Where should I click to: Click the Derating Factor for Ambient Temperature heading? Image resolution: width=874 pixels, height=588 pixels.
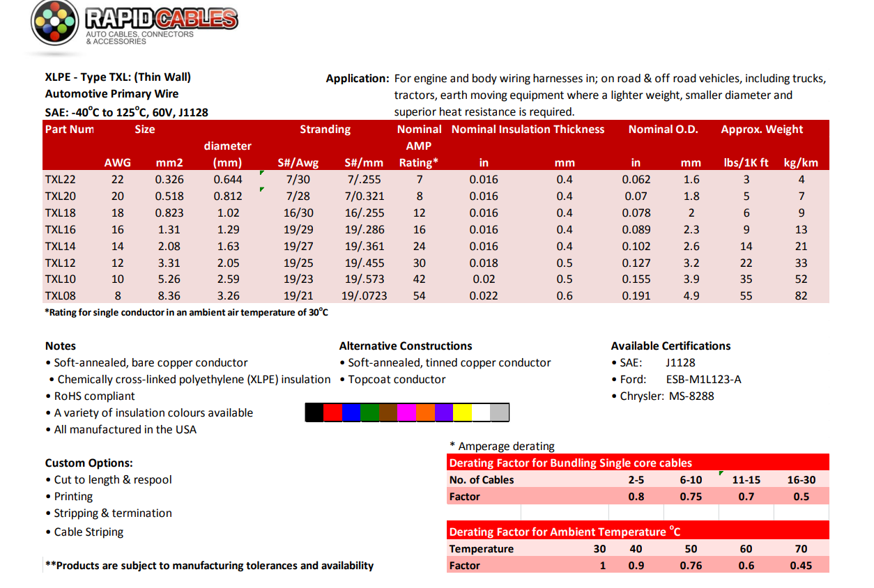point(565,532)
